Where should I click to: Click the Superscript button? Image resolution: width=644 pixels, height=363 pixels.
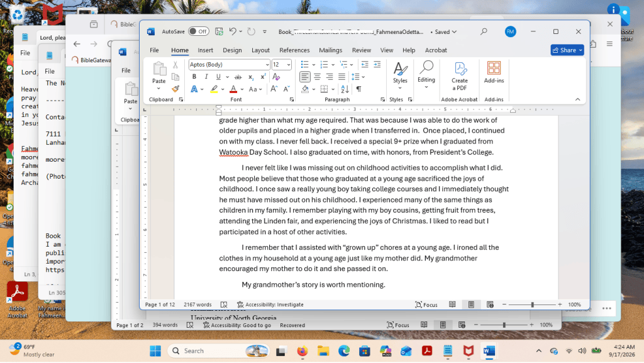pos(263,77)
